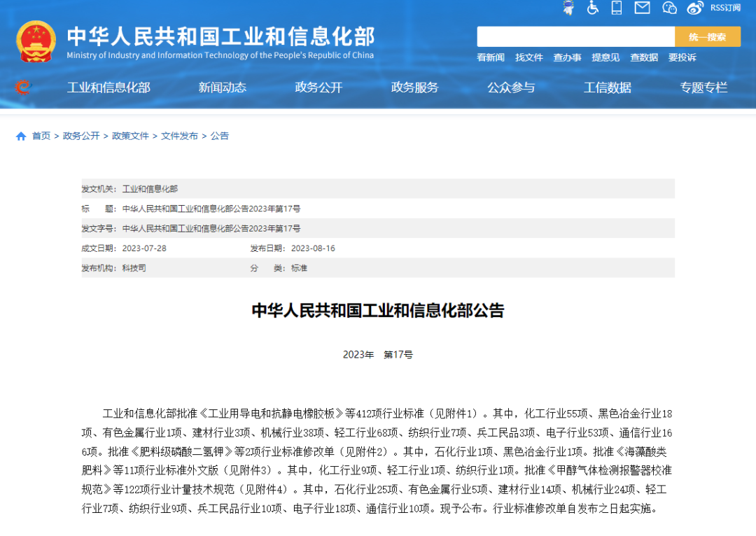Click the 发文字号 row value text
756x536 pixels.
[211, 229]
